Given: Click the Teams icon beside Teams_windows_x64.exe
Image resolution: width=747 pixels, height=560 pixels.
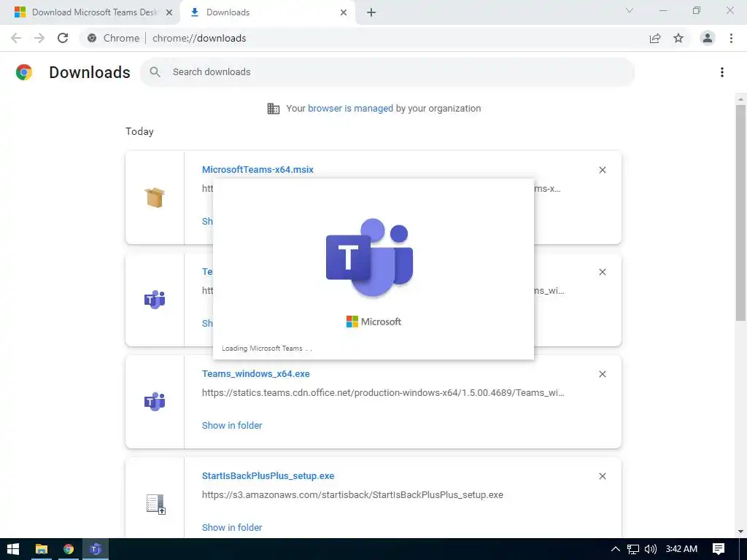Looking at the screenshot, I should click(155, 402).
